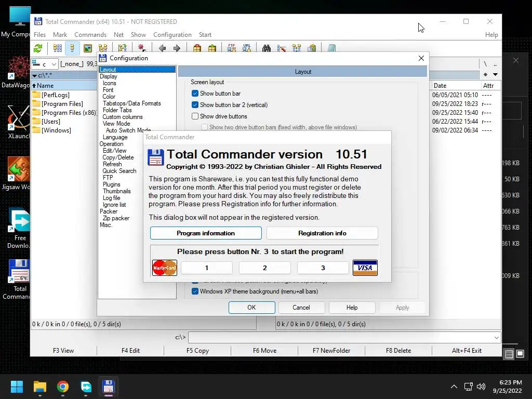The width and height of the screenshot is (532, 399).
Task: Click the invert selection toolbar icon
Action: tap(122, 48)
